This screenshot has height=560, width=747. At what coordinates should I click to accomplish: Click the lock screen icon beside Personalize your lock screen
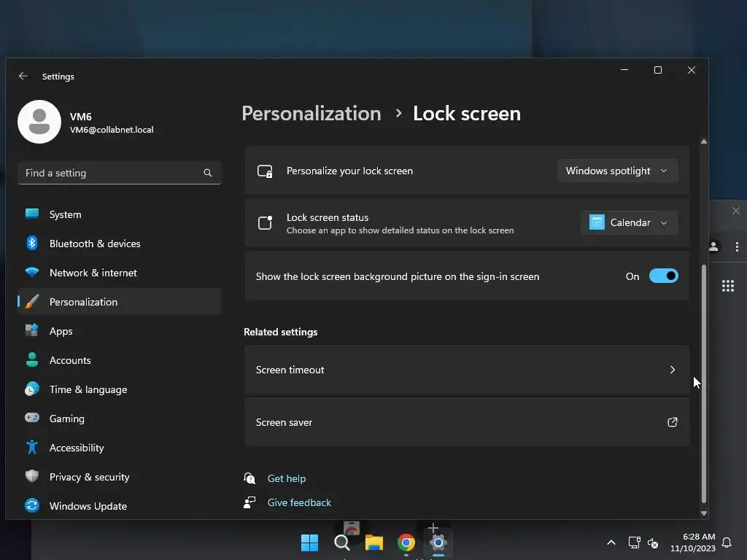pyautogui.click(x=265, y=171)
